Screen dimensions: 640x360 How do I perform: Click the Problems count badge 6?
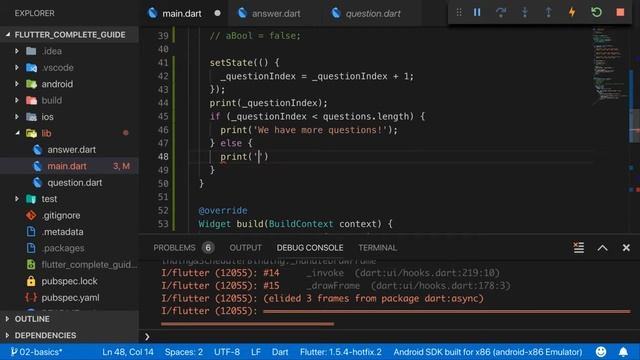pyautogui.click(x=208, y=248)
